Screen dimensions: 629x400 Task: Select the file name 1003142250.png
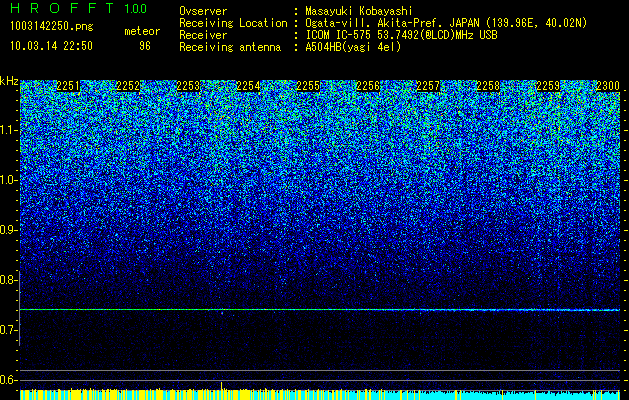tap(52, 27)
